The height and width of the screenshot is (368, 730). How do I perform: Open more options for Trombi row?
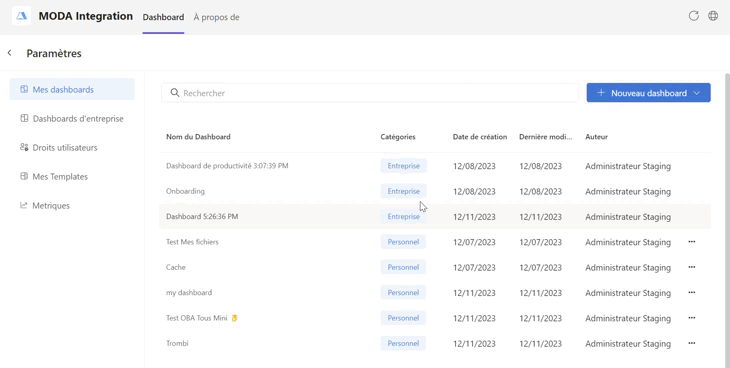click(x=692, y=343)
